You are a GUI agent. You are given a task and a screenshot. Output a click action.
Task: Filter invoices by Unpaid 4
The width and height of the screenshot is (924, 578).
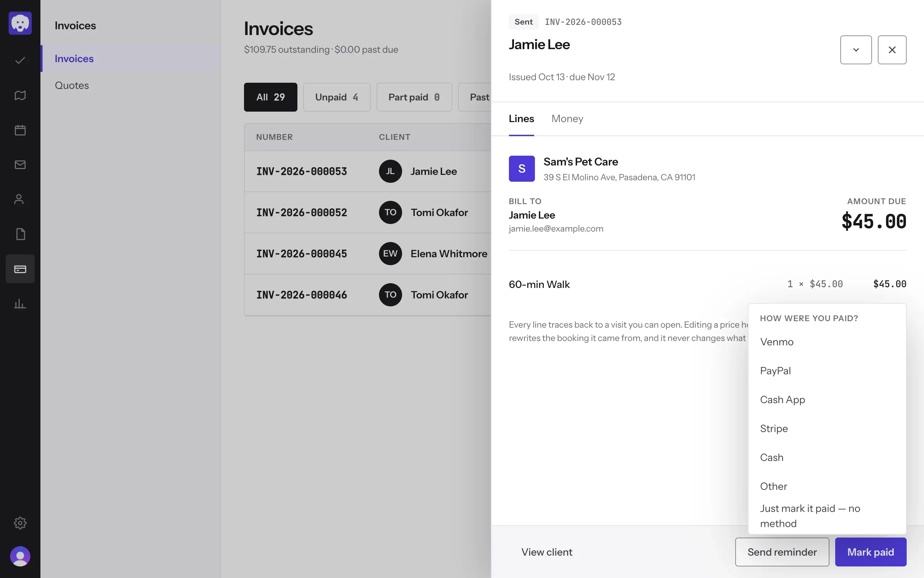point(336,97)
